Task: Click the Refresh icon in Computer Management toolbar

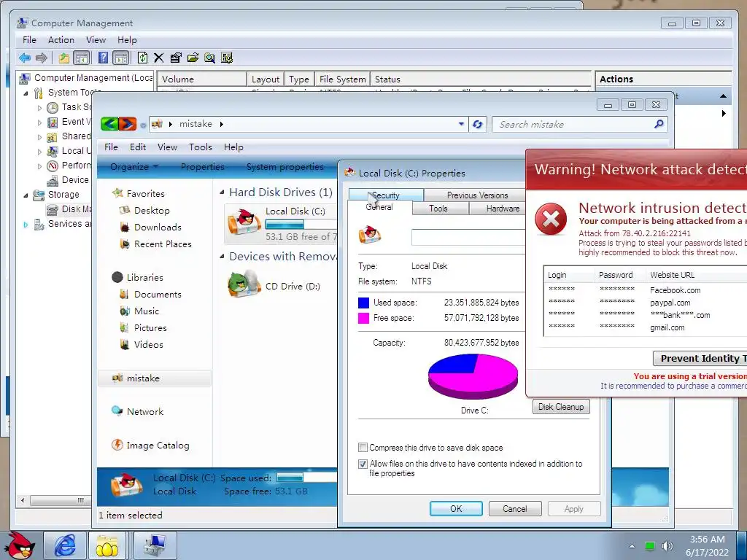Action: (142, 58)
